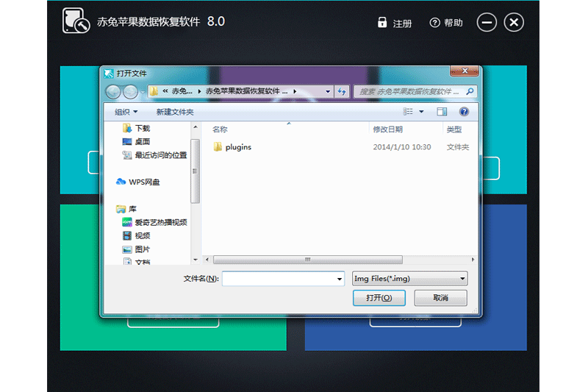The image size is (588, 392).
Task: Click the 取消 button
Action: click(440, 298)
